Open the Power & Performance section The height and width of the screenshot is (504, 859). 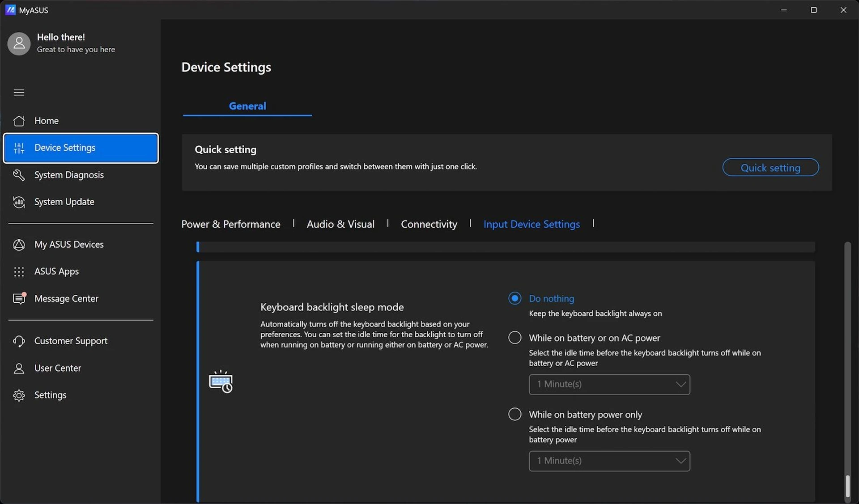tap(231, 224)
